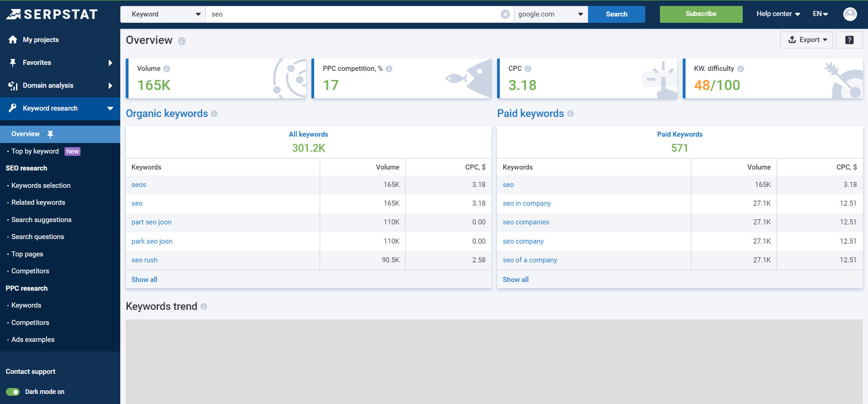
Task: Open My projects via the home icon
Action: pos(13,40)
